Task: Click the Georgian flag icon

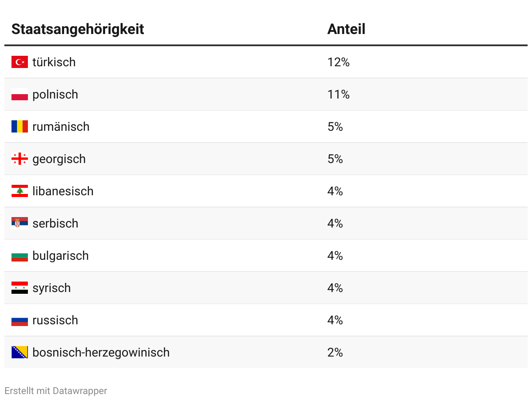Action: 20,159
